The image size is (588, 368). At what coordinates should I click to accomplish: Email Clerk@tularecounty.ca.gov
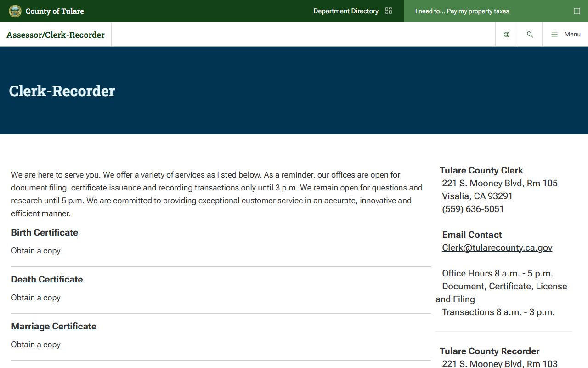click(x=497, y=247)
